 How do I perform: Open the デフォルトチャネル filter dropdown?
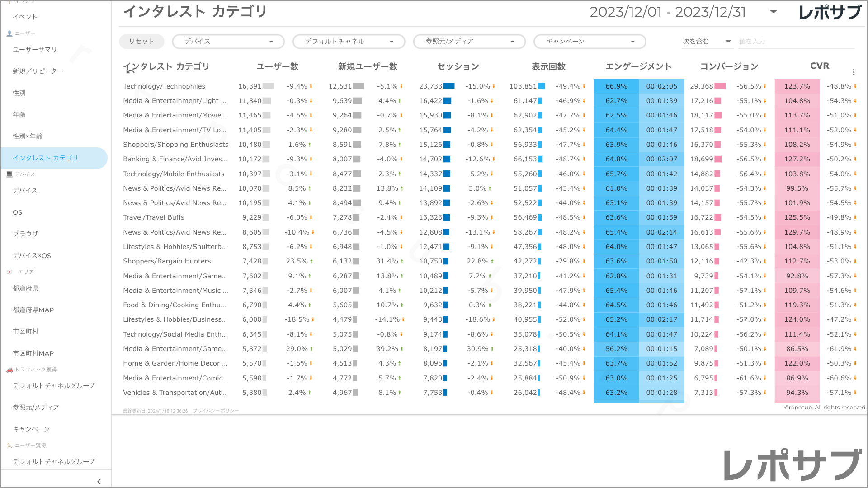(x=349, y=42)
